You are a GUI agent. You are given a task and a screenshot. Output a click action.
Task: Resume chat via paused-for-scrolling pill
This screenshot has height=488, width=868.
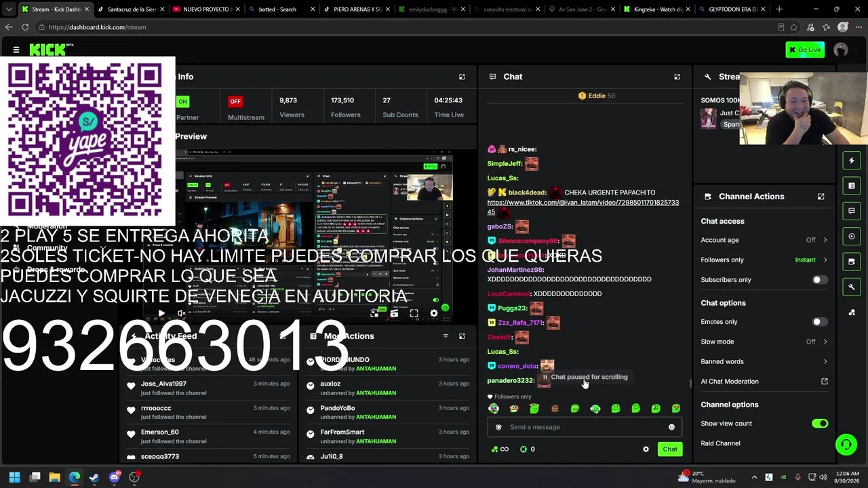pos(585,377)
